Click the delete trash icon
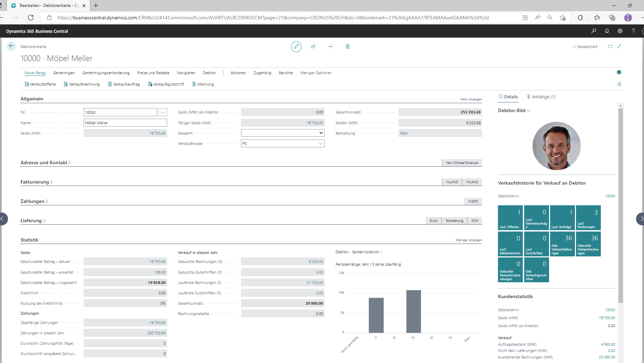 pyautogui.click(x=347, y=46)
